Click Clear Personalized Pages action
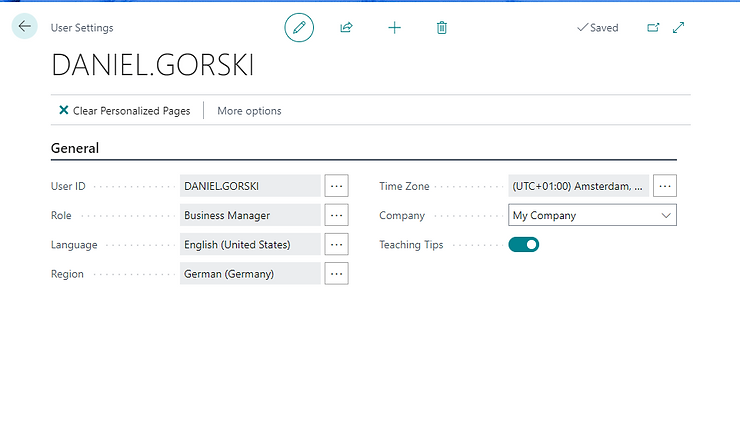 pyautogui.click(x=131, y=111)
